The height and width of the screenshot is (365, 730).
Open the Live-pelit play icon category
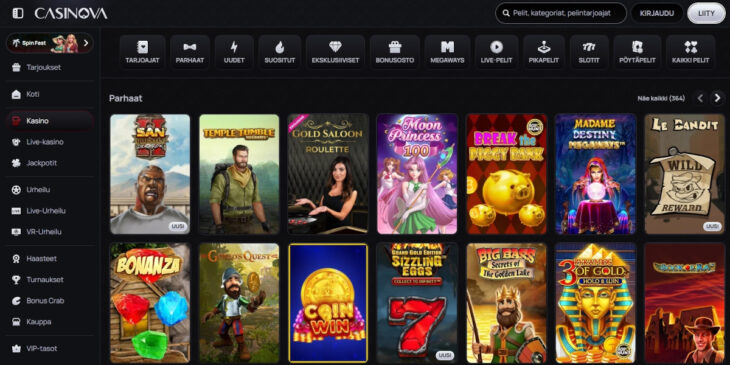tap(496, 52)
